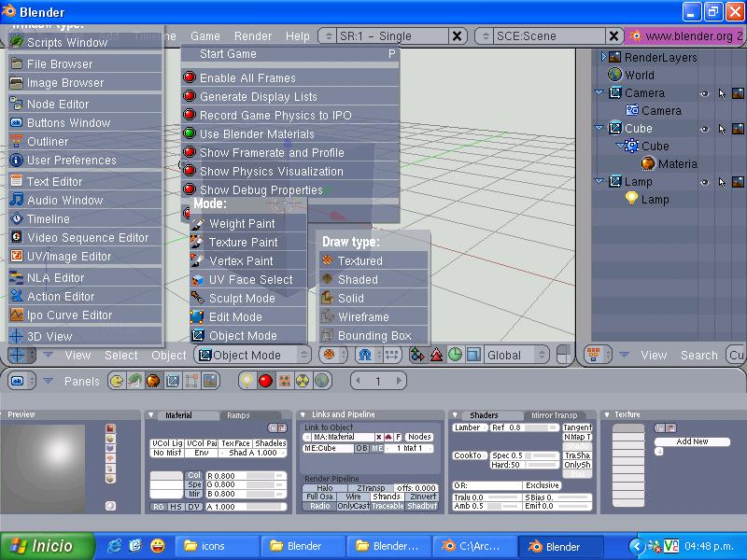Screen dimensions: 747x560
Task: Open the Action Editor
Action: pos(85,296)
